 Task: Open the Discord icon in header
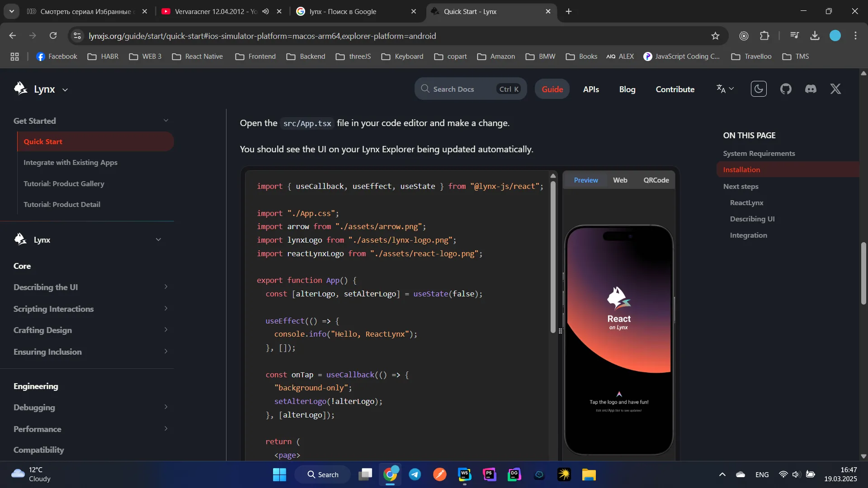(x=811, y=89)
